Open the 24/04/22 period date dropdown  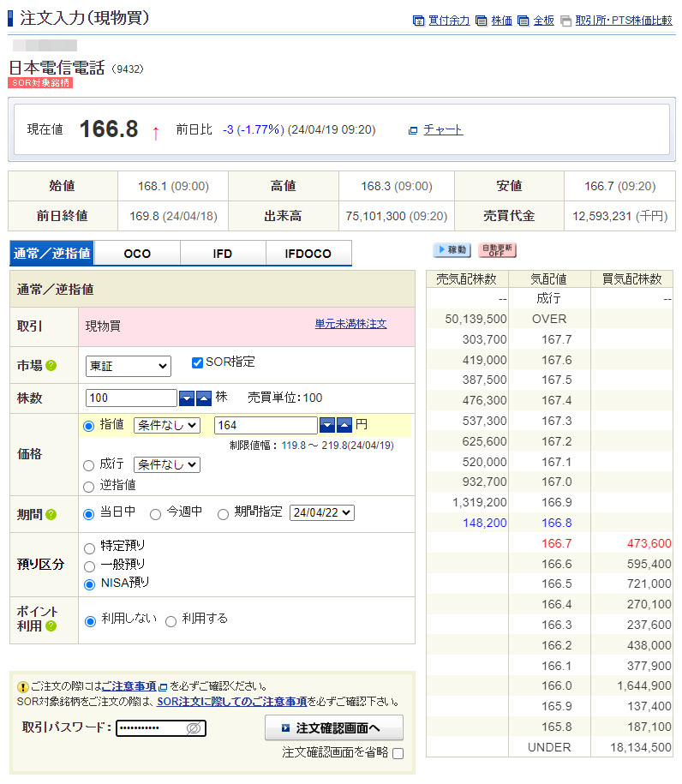point(322,513)
